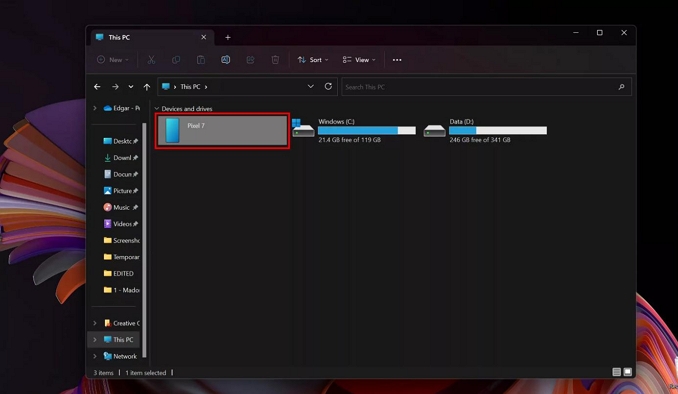The height and width of the screenshot is (394, 678).
Task: Open the Pixel 7 phone device
Action: 222,130
